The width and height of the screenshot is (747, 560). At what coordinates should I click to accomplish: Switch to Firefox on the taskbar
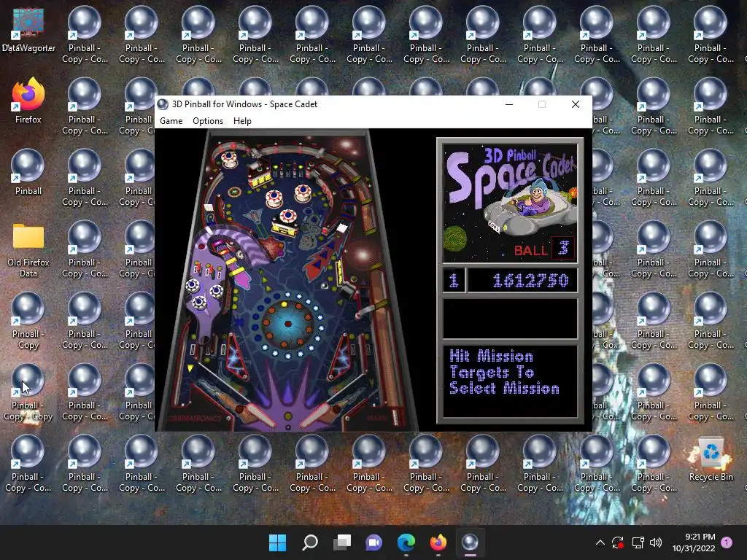(x=438, y=542)
